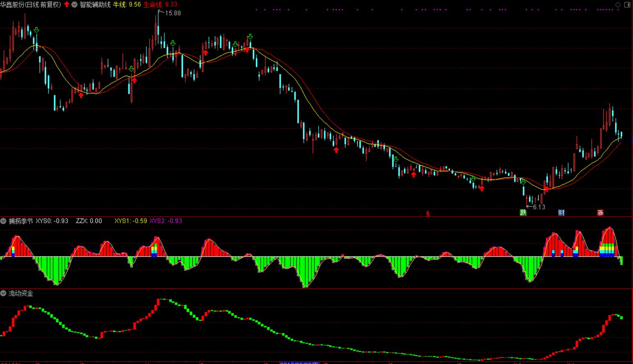The height and width of the screenshot is (364, 633).
Task: Click the diamond icon at chart corner
Action: [618, 5]
